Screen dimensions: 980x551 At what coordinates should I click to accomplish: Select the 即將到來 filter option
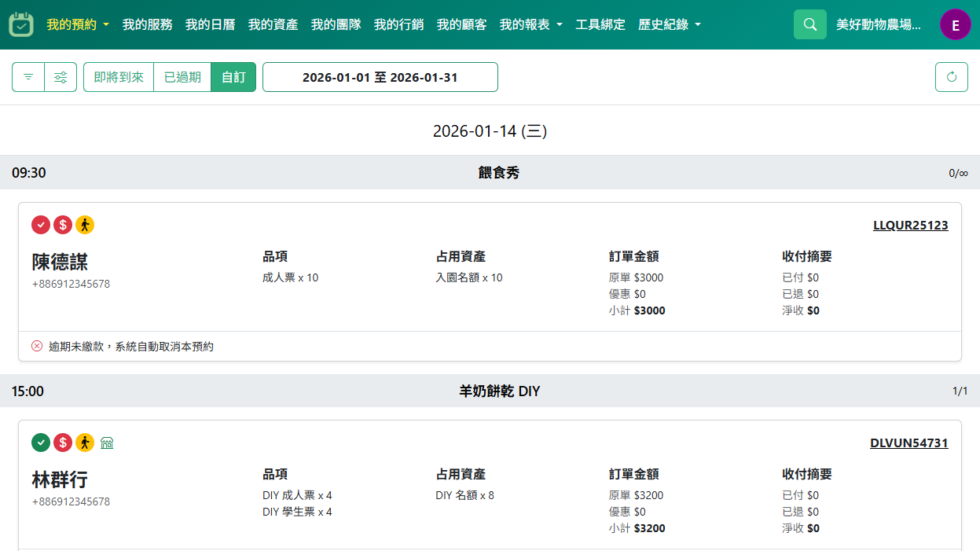pyautogui.click(x=118, y=76)
